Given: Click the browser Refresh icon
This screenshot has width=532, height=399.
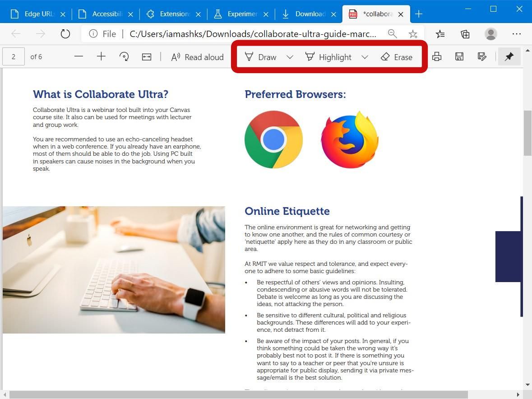Looking at the screenshot, I should pyautogui.click(x=65, y=34).
